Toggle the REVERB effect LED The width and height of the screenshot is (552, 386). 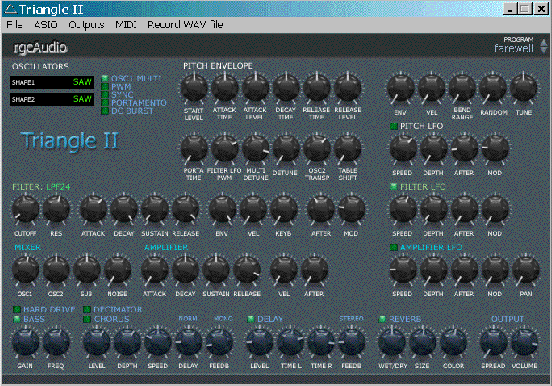point(382,319)
